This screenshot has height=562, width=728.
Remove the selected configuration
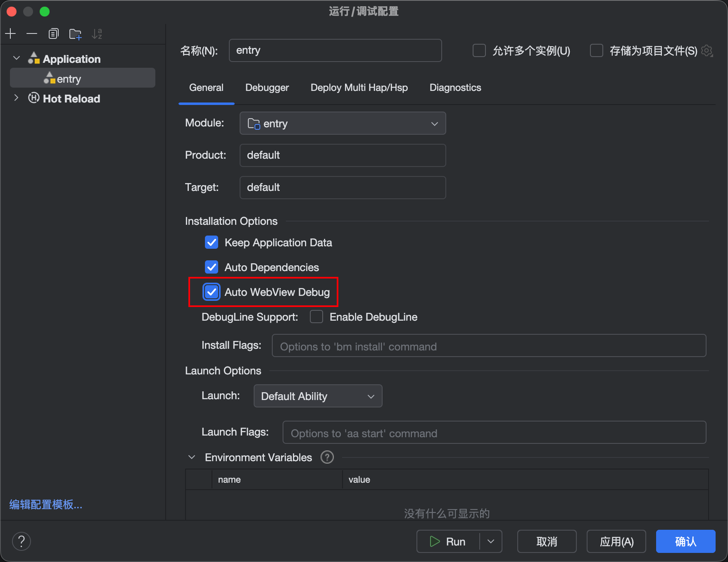32,33
